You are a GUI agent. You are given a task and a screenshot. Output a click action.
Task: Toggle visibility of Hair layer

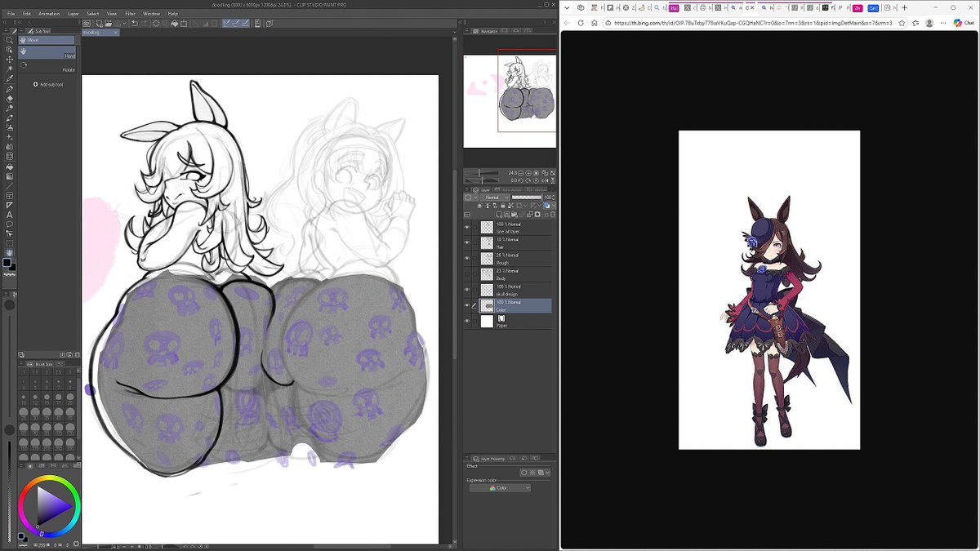467,243
